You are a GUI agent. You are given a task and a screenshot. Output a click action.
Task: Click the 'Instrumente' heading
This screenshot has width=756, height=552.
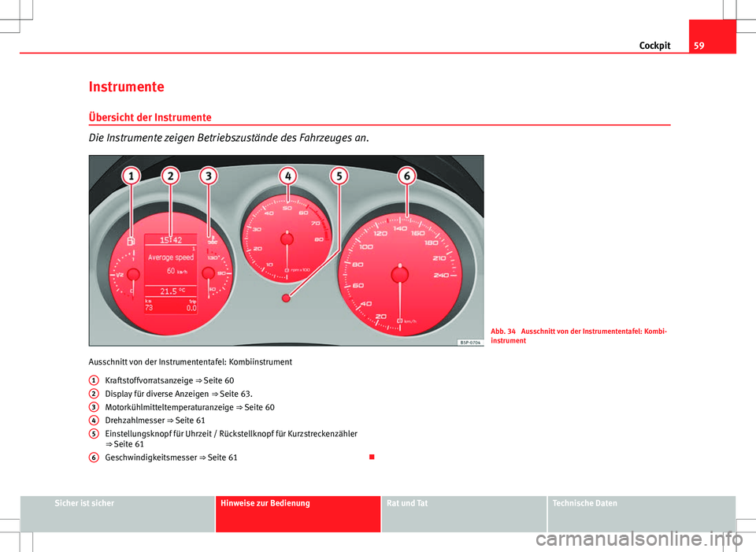(126, 87)
